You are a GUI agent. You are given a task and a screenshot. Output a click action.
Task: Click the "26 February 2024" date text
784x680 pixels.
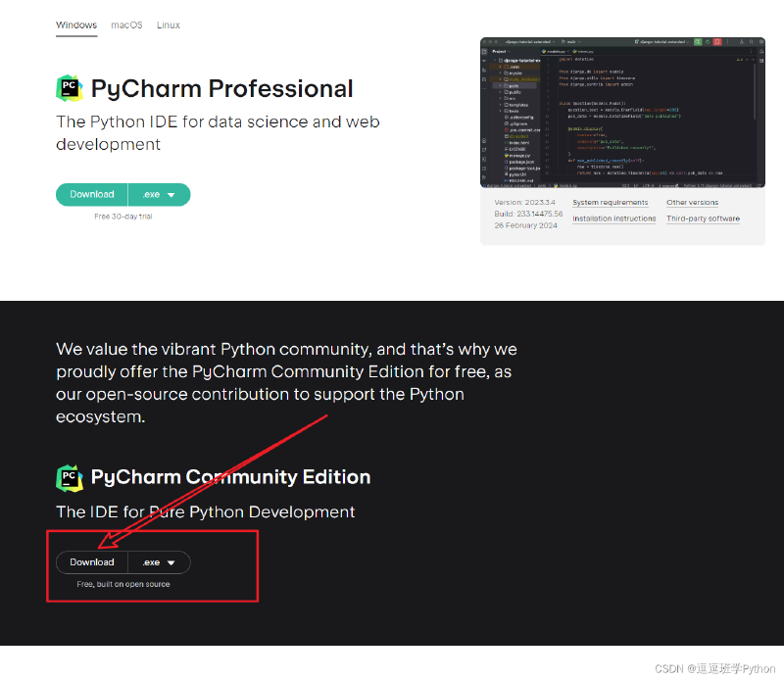[525, 225]
